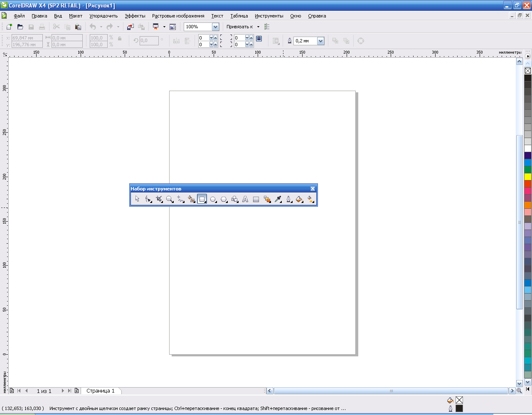
Task: Click the zoom navigator magnifier button
Action: [x=519, y=391]
